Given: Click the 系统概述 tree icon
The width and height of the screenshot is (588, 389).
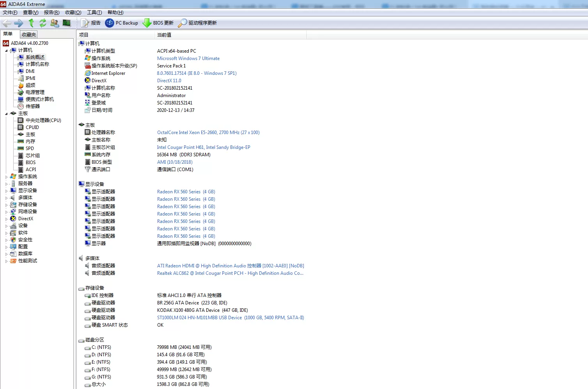Looking at the screenshot, I should pos(21,57).
